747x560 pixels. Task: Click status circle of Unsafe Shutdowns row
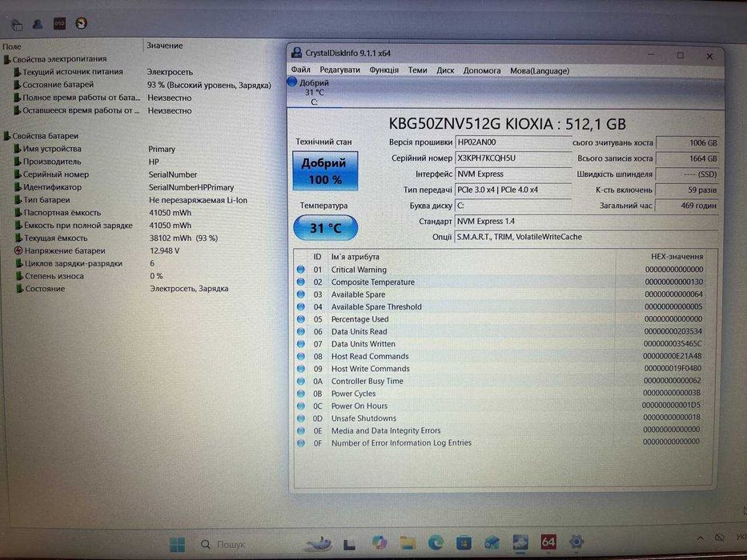click(x=300, y=418)
